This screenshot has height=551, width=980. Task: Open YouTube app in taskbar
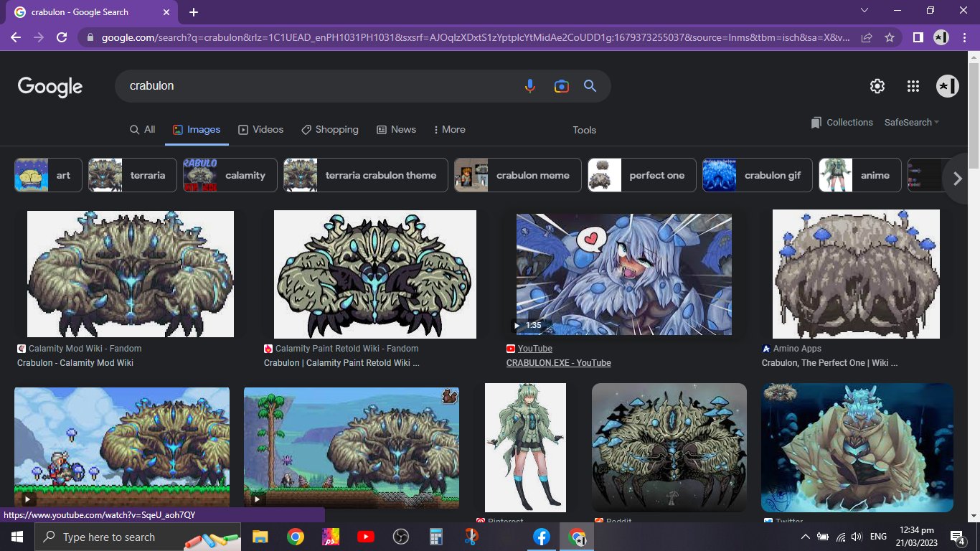(x=365, y=537)
